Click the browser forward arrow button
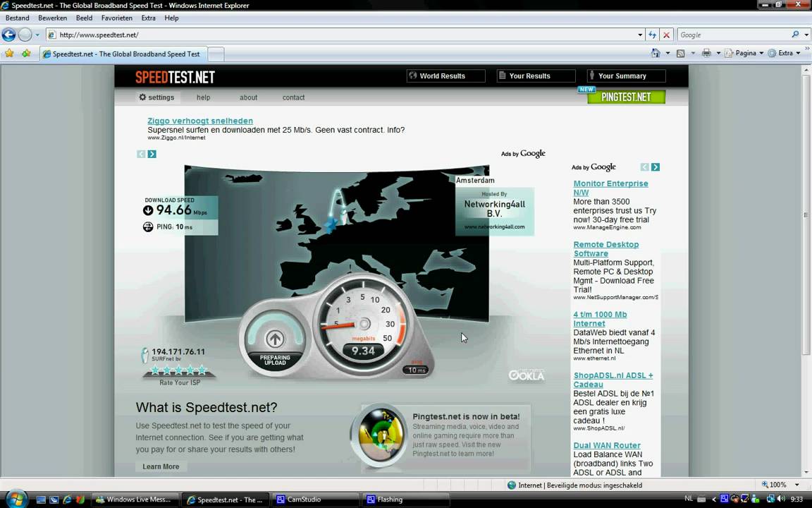The height and width of the screenshot is (508, 812). point(25,35)
